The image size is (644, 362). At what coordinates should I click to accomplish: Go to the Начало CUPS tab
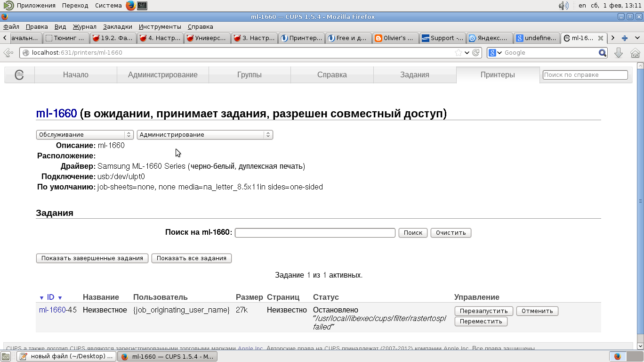click(x=76, y=75)
